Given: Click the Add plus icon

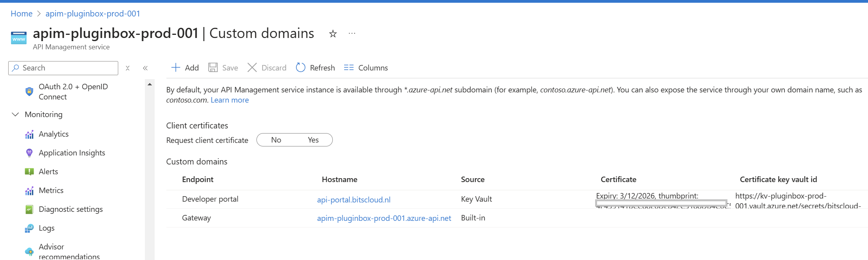Looking at the screenshot, I should (x=176, y=68).
